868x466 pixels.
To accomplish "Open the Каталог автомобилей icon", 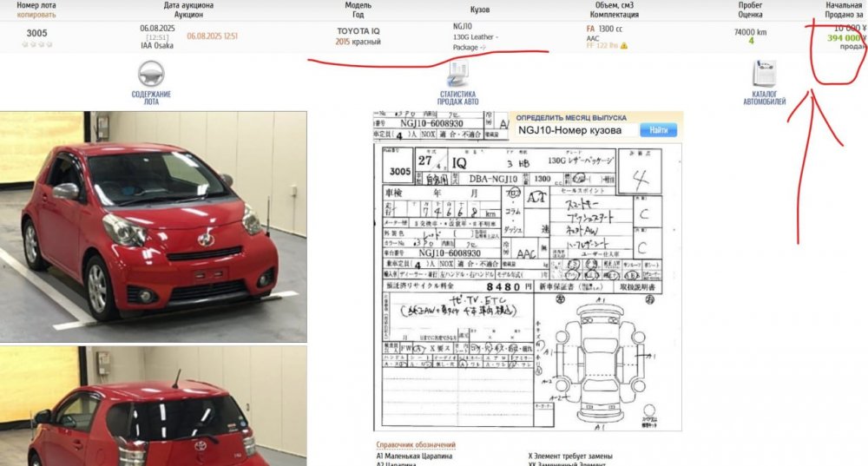I will click(764, 72).
